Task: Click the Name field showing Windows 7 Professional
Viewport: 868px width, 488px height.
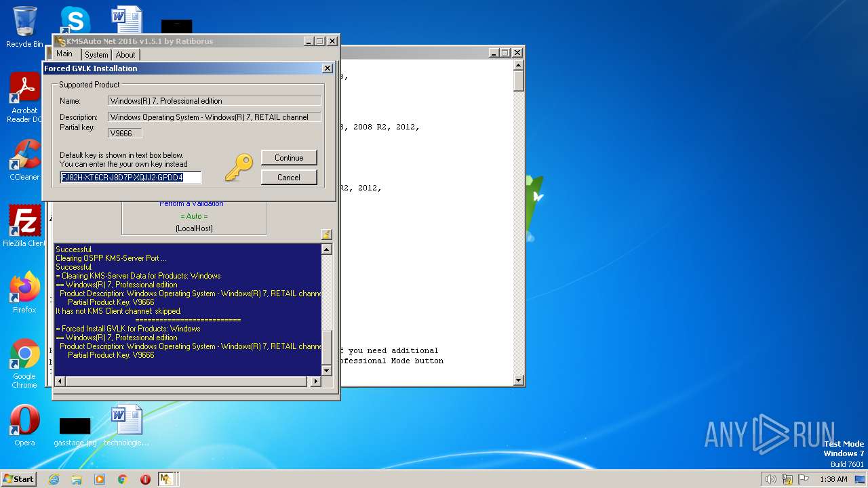Action: (x=214, y=101)
